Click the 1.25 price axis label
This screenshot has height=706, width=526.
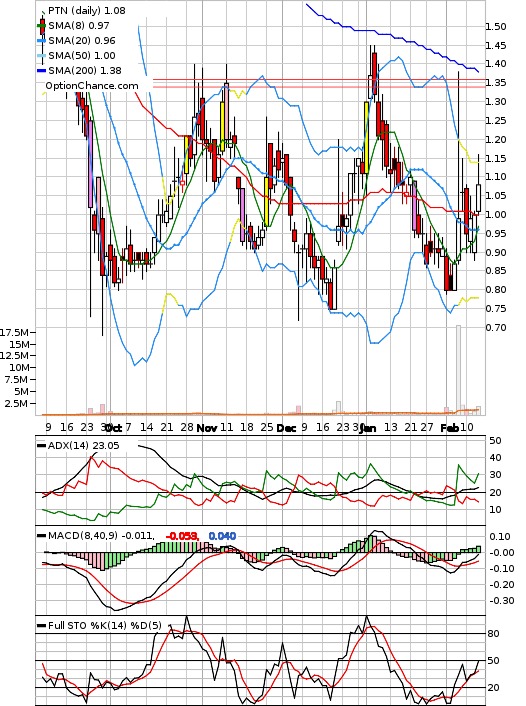pyautogui.click(x=496, y=121)
